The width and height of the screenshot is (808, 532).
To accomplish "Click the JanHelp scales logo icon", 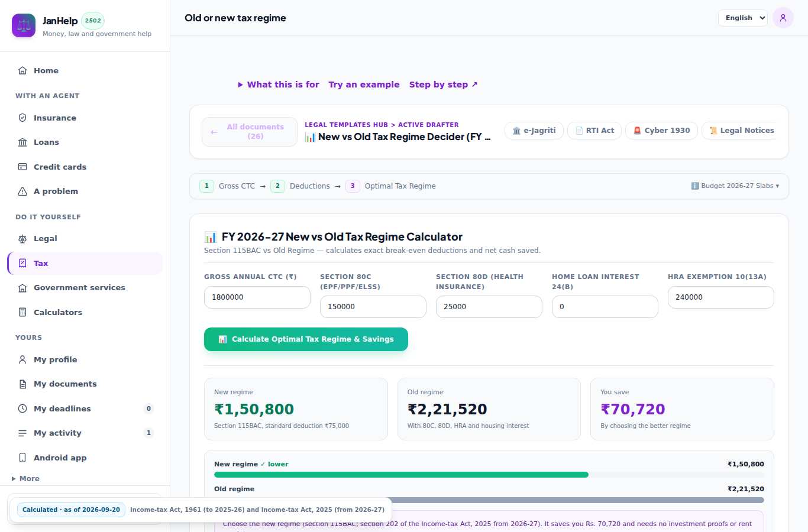I will coord(24,25).
